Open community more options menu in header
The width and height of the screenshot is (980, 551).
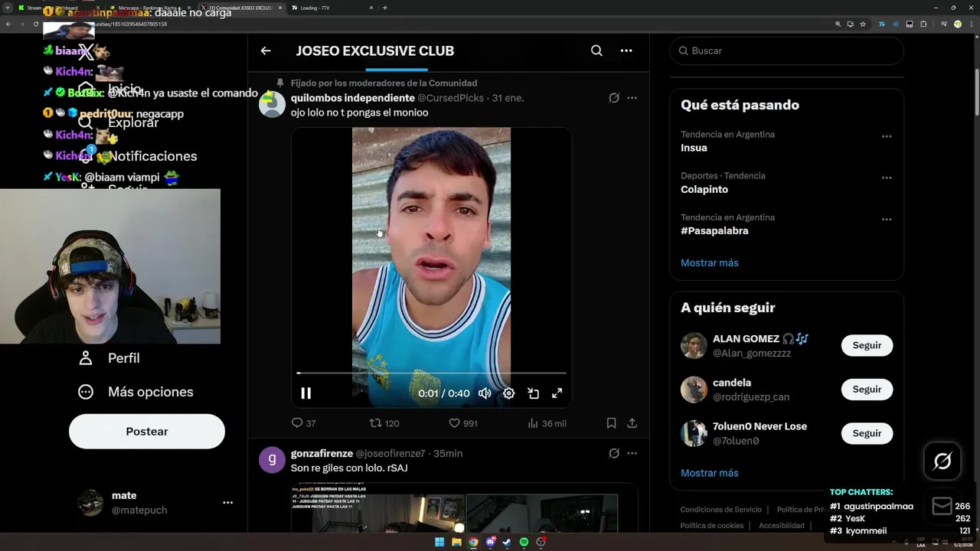tap(626, 51)
